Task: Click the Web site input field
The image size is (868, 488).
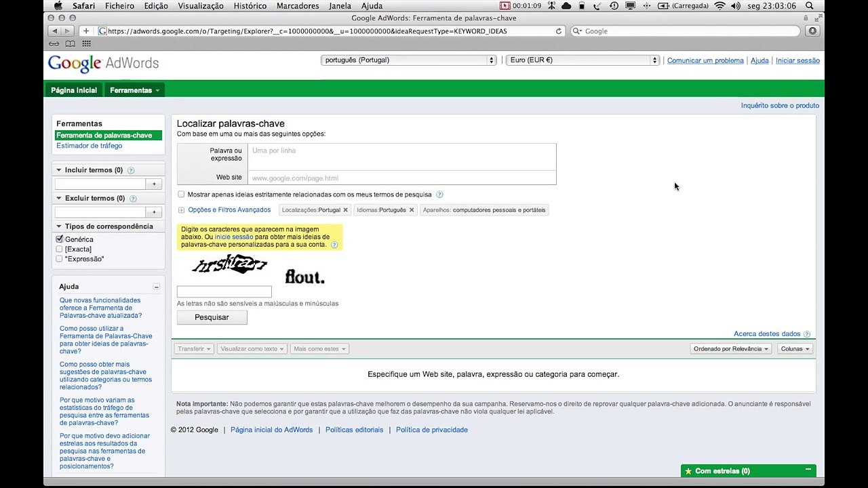Action: [402, 178]
